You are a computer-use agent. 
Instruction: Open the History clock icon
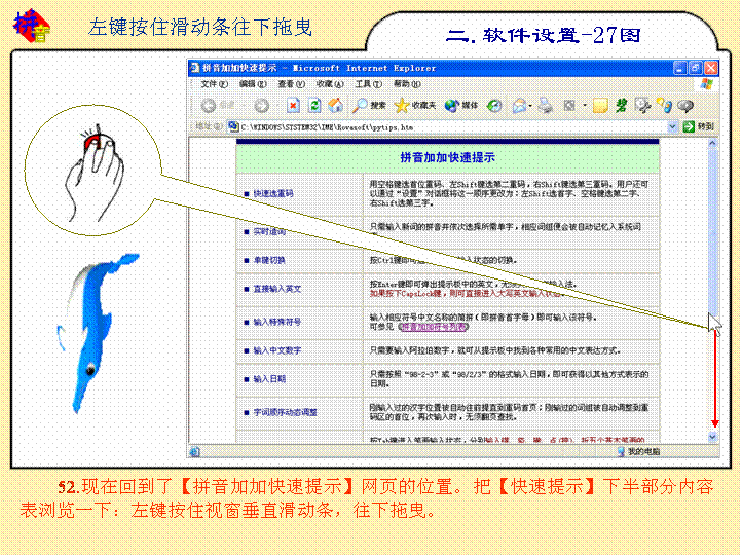[x=494, y=106]
